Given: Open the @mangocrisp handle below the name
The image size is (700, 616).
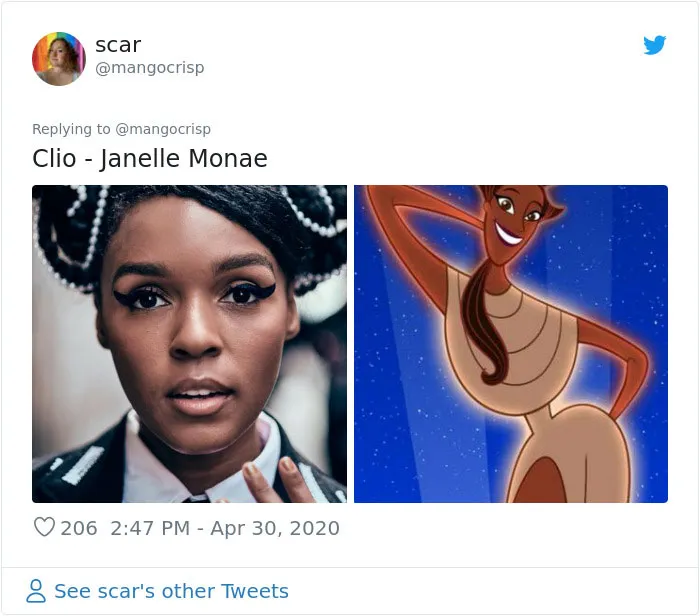Looking at the screenshot, I should click(150, 67).
